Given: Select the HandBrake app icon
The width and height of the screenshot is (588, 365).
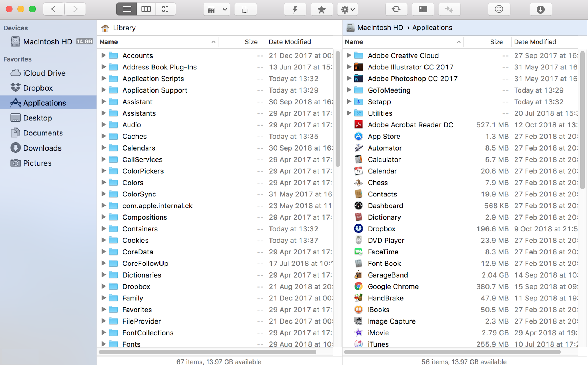Looking at the screenshot, I should point(359,298).
